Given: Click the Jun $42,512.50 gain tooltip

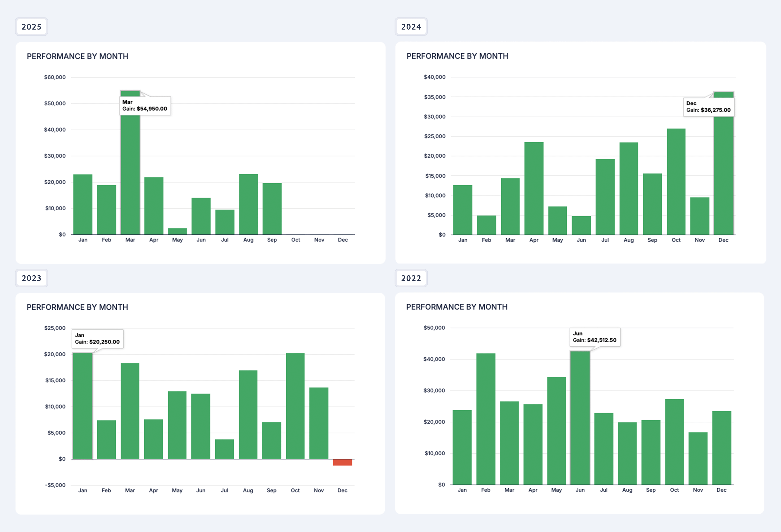Looking at the screenshot, I should pyautogui.click(x=594, y=337).
